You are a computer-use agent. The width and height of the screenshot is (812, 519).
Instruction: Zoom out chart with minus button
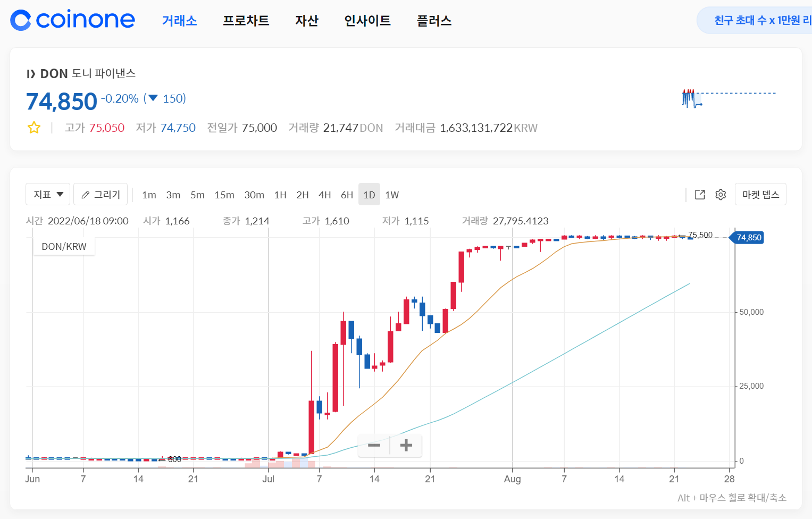374,445
